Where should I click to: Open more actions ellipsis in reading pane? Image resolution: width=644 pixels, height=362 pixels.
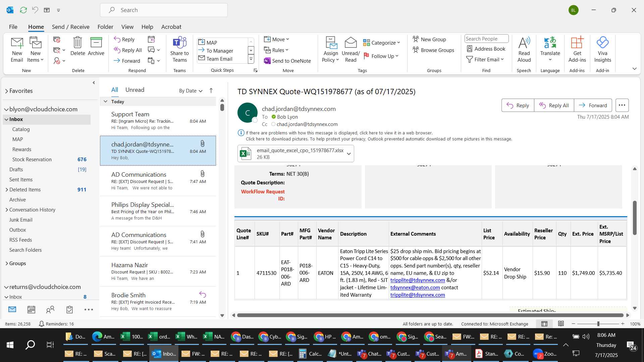[x=622, y=105]
